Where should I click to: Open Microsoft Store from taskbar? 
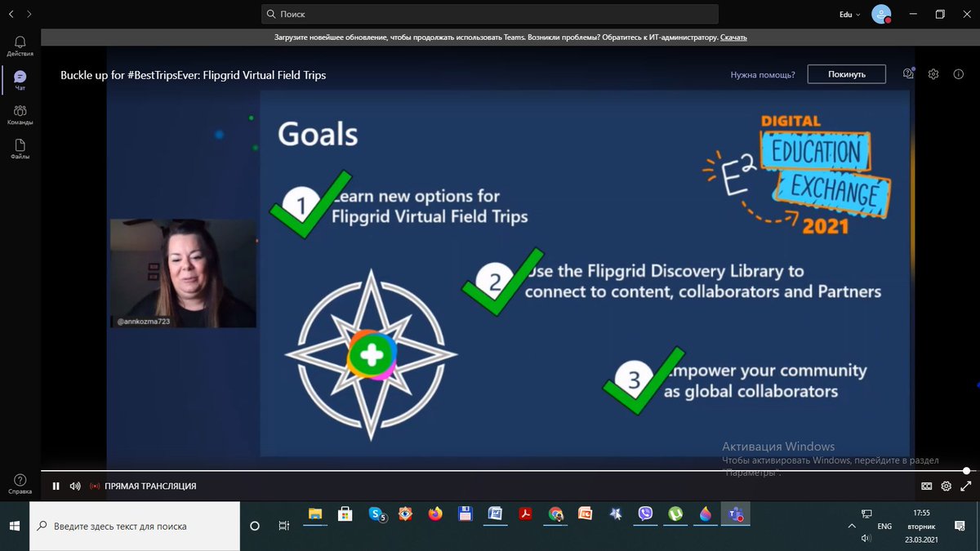(x=345, y=514)
